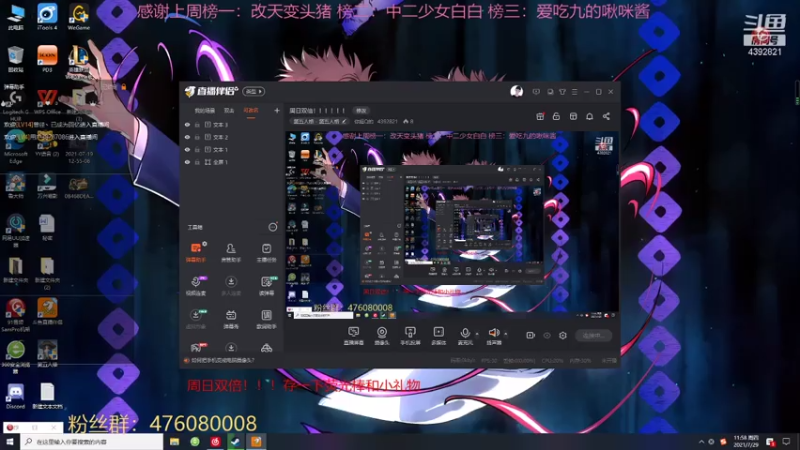Select the 全屏 1 source row
Viewport: 800px width, 450px height.
pos(232,162)
